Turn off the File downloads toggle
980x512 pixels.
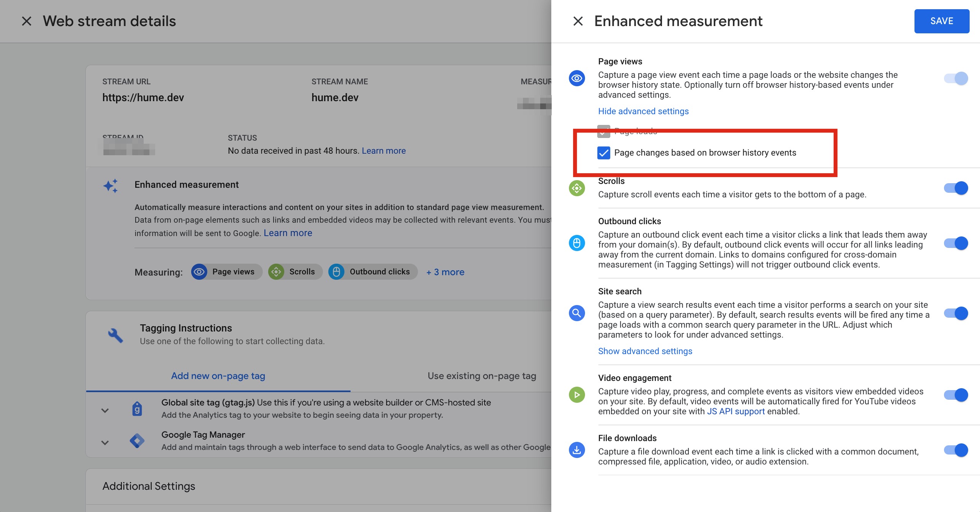(956, 450)
